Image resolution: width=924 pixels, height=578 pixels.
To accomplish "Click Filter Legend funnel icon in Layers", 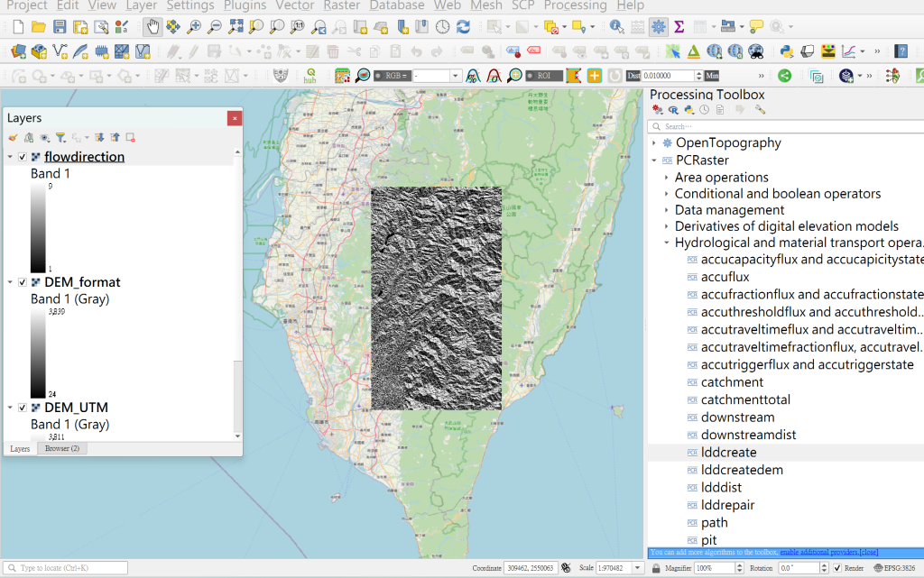I will pos(60,138).
